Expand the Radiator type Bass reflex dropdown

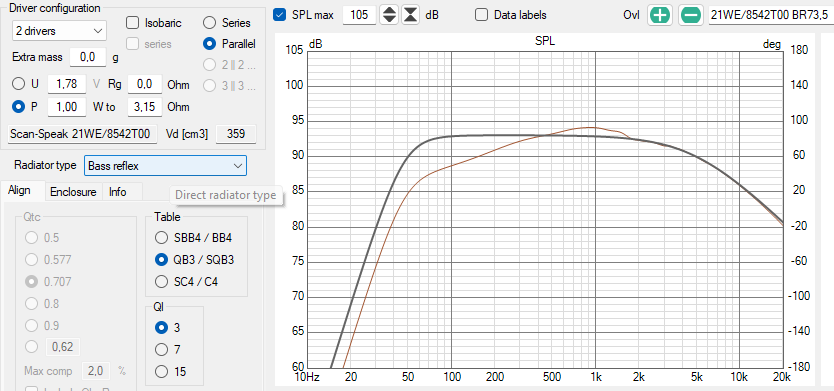[165, 166]
